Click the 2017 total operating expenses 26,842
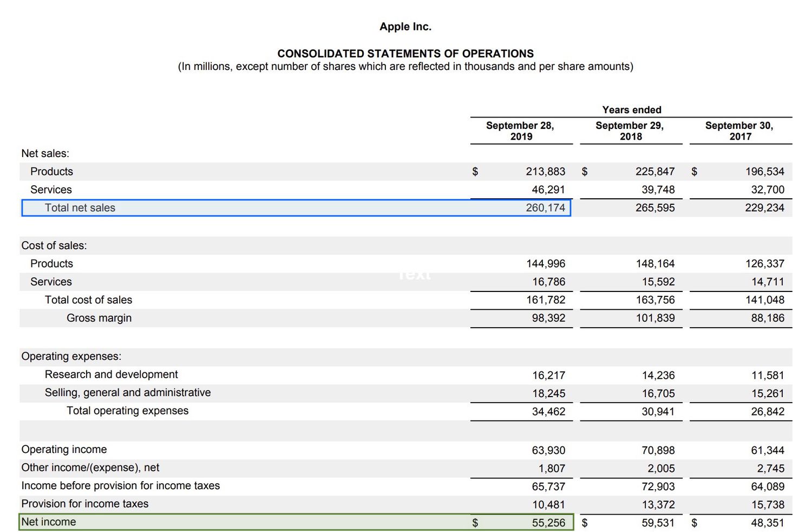812x532 pixels. 768,412
